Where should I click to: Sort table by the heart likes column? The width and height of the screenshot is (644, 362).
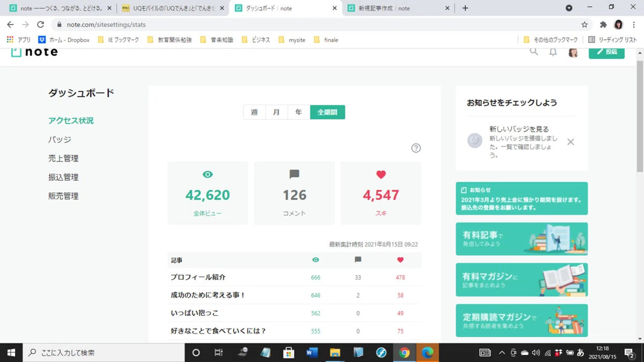(x=400, y=260)
